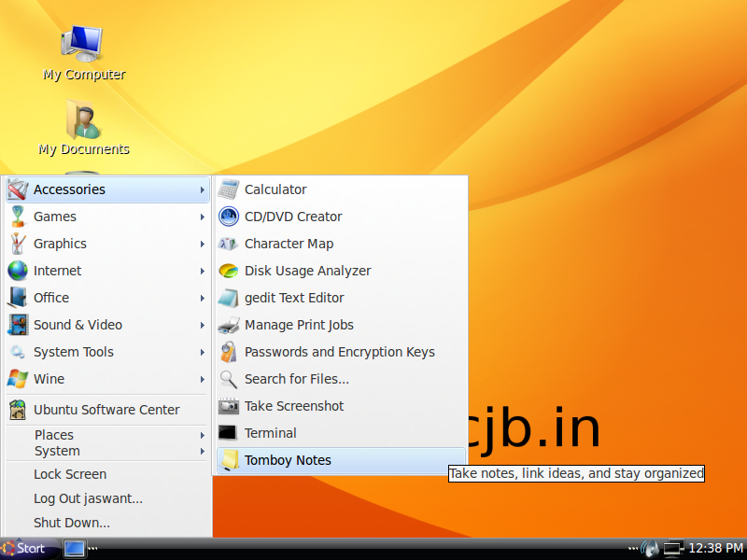Viewport: 747px width, 560px height.
Task: Click the Character Map icon
Action: pos(229,244)
